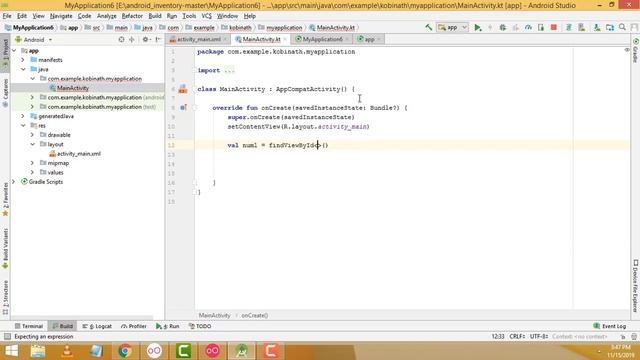Open the Refactor menu
The image size is (640, 360).
coord(132,16)
